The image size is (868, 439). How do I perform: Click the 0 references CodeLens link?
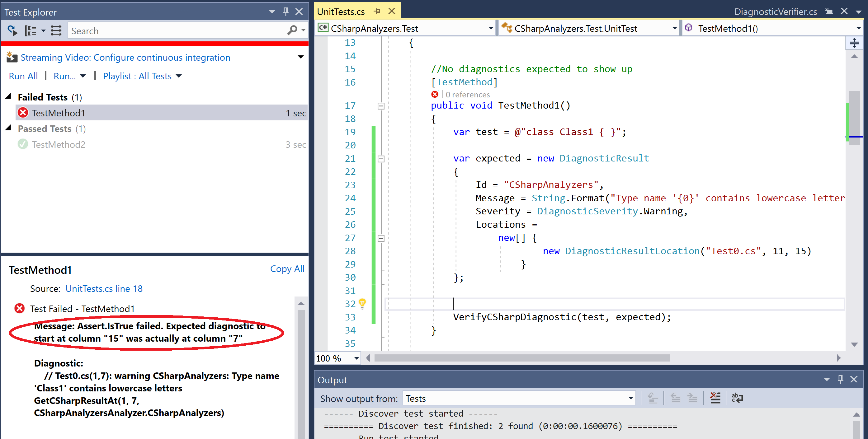coord(468,95)
